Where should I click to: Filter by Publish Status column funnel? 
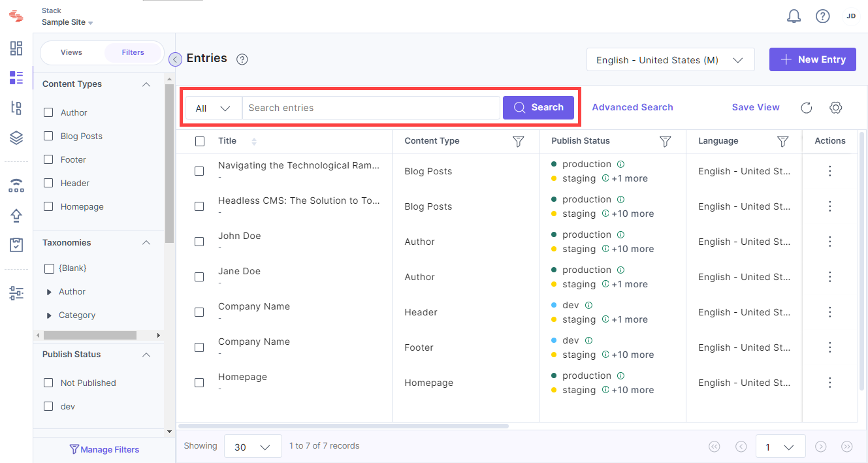pyautogui.click(x=665, y=141)
